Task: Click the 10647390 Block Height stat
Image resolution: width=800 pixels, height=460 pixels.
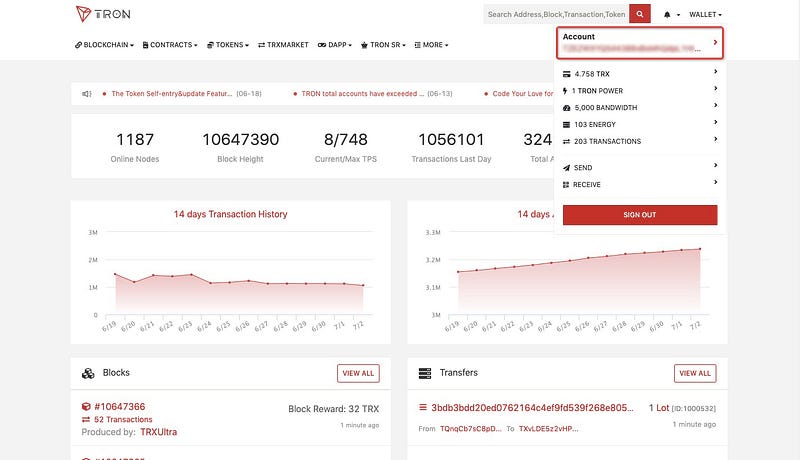Action: [240, 147]
